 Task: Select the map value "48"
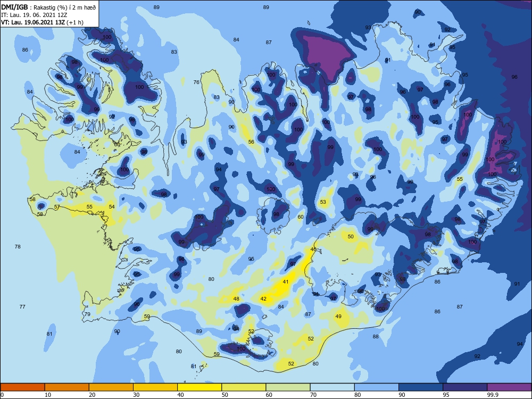point(236,299)
